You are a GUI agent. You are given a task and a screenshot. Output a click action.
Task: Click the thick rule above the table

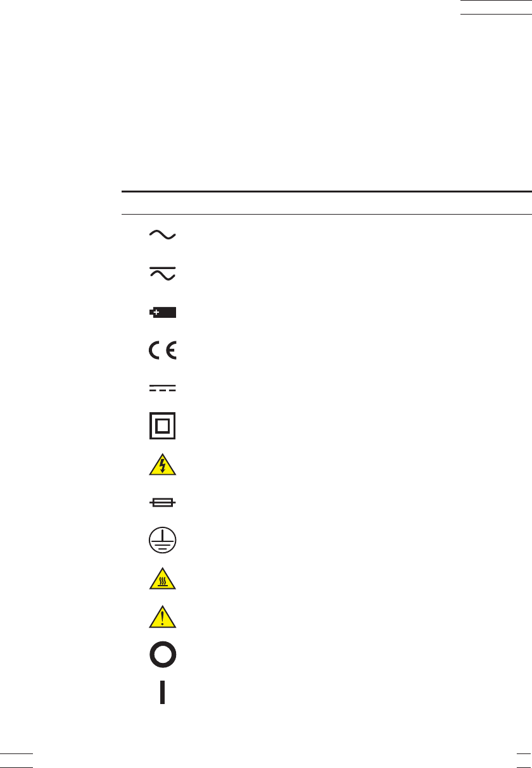point(326,191)
